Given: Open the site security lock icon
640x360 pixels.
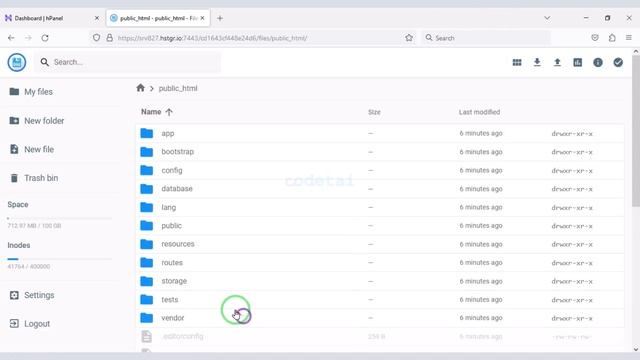Looking at the screenshot, I should [x=109, y=38].
